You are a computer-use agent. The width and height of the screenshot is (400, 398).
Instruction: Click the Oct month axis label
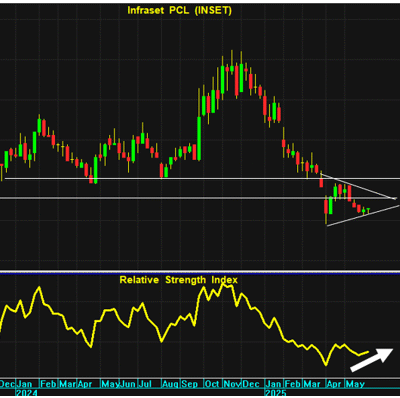pos(212,384)
